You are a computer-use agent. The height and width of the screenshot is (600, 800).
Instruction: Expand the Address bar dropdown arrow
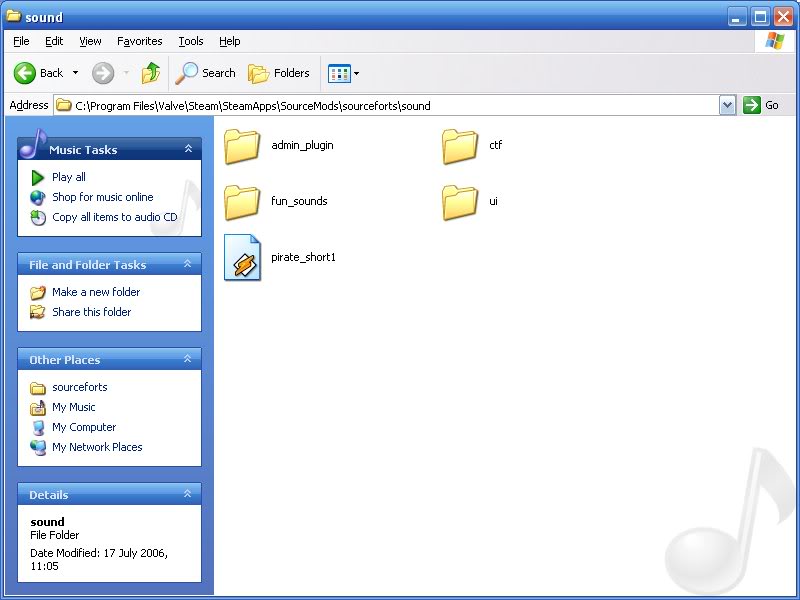click(727, 105)
